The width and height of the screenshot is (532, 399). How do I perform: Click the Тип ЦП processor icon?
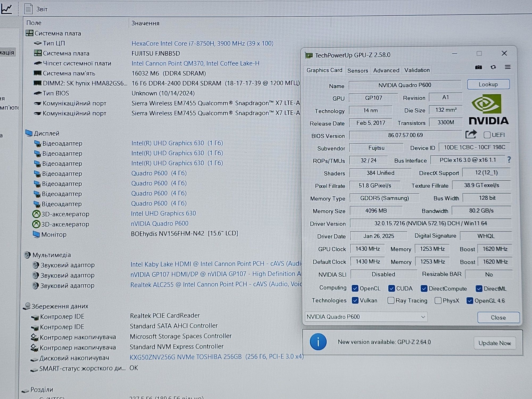tap(38, 43)
